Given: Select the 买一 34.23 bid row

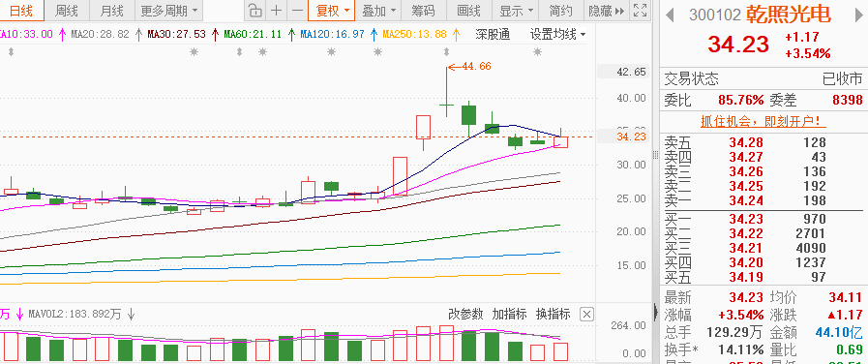Looking at the screenshot, I should click(763, 219).
